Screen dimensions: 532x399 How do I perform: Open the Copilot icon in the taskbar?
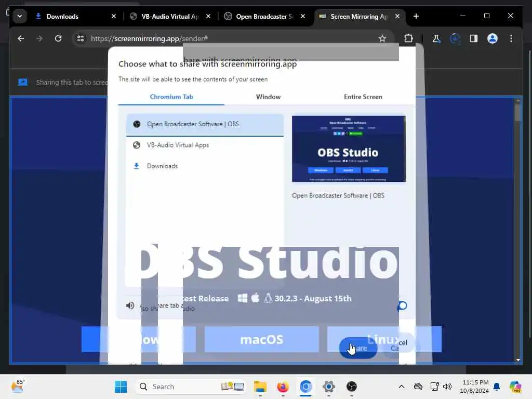[x=515, y=387]
